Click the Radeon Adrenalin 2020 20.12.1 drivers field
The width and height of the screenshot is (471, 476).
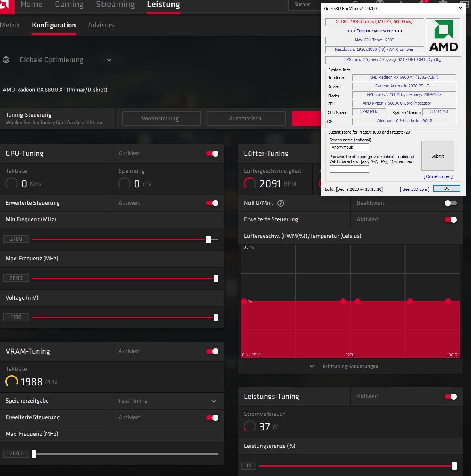click(404, 86)
